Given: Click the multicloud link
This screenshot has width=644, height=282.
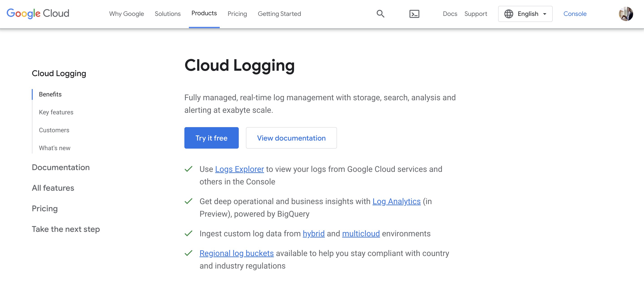Looking at the screenshot, I should click(x=361, y=233).
